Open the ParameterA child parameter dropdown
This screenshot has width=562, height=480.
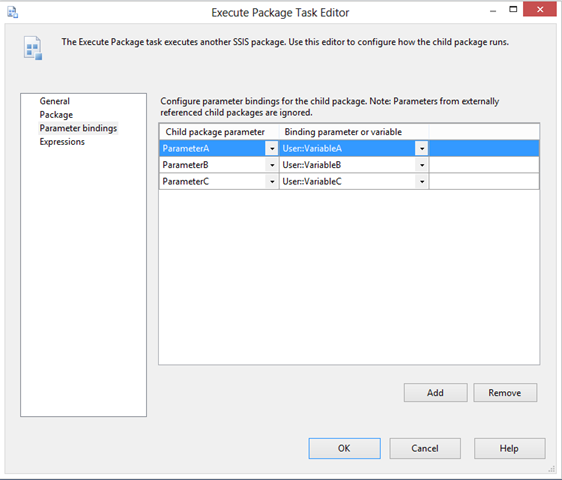click(x=272, y=148)
